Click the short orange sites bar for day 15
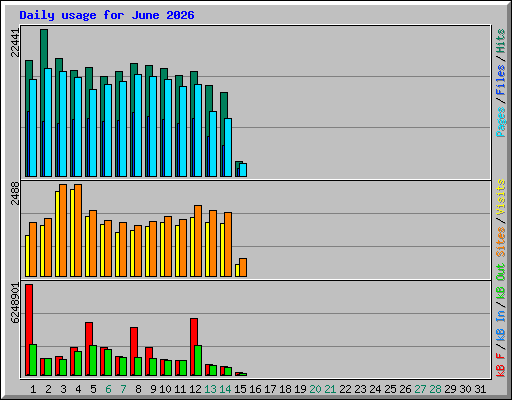This screenshot has height=400, width=512. pyautogui.click(x=243, y=267)
